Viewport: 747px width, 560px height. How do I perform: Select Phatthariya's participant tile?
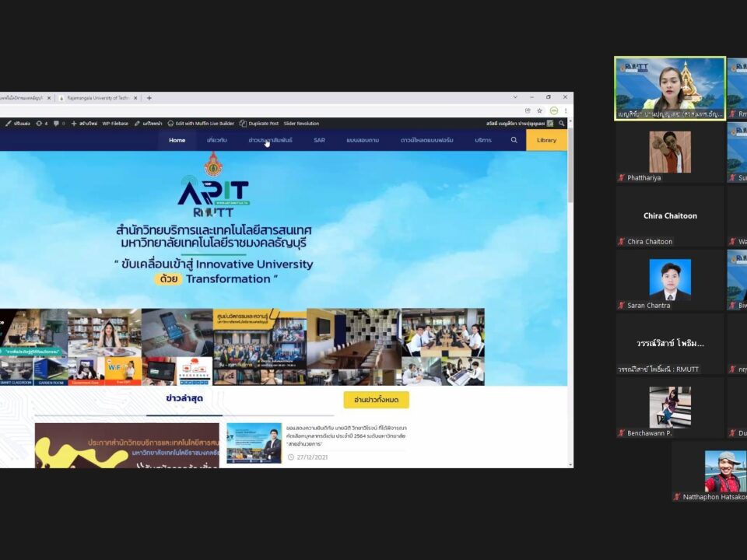click(x=670, y=152)
